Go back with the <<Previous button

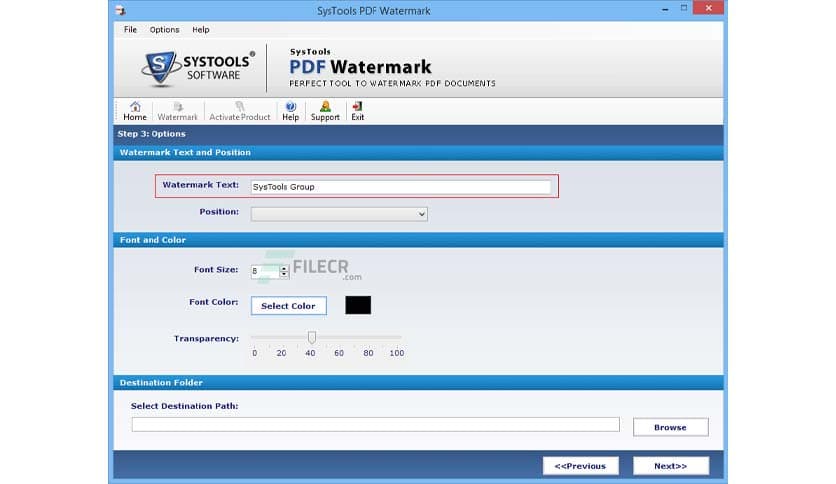[580, 466]
